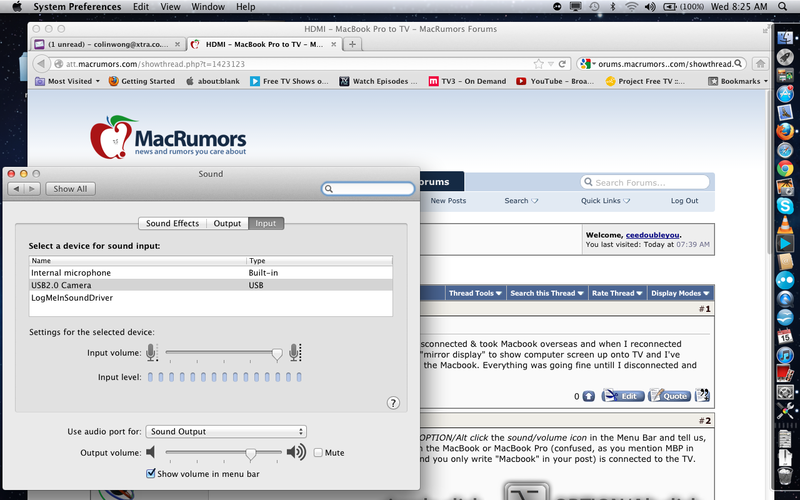The width and height of the screenshot is (800, 500).
Task: Click the MacRumors logo
Action: (x=168, y=137)
